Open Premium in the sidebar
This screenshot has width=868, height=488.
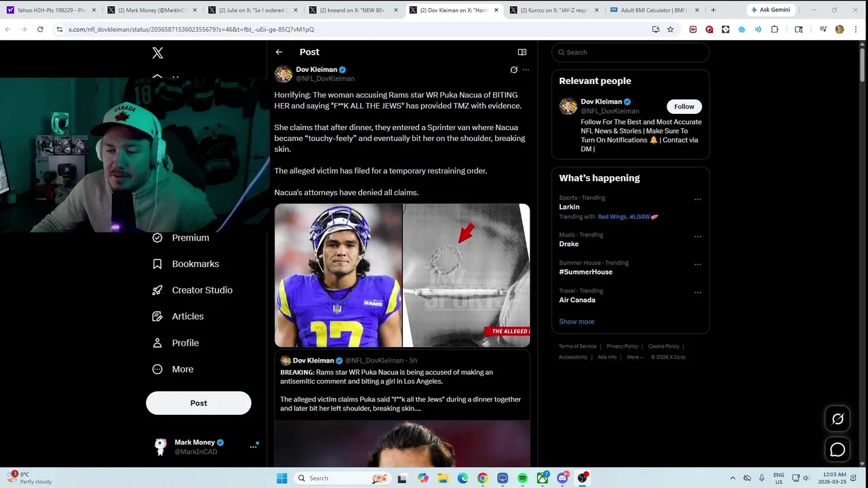pos(181,238)
